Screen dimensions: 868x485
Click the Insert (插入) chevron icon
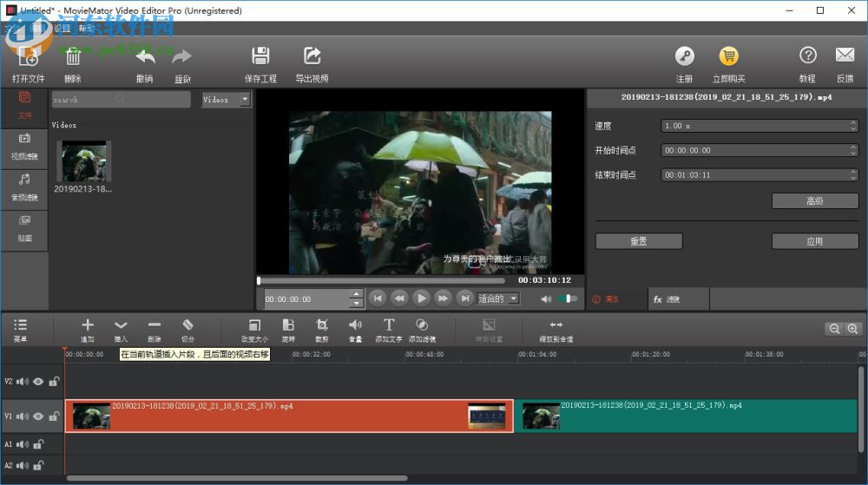click(121, 325)
